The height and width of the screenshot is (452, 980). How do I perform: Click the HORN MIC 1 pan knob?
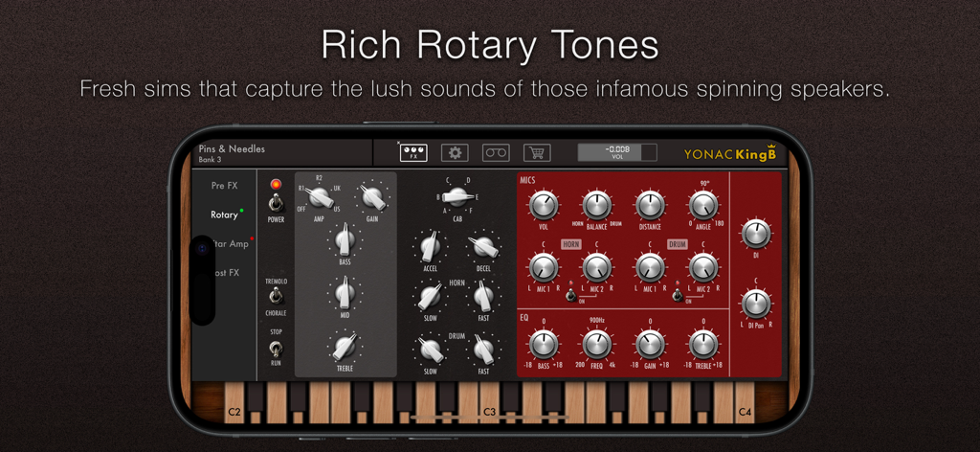544,267
